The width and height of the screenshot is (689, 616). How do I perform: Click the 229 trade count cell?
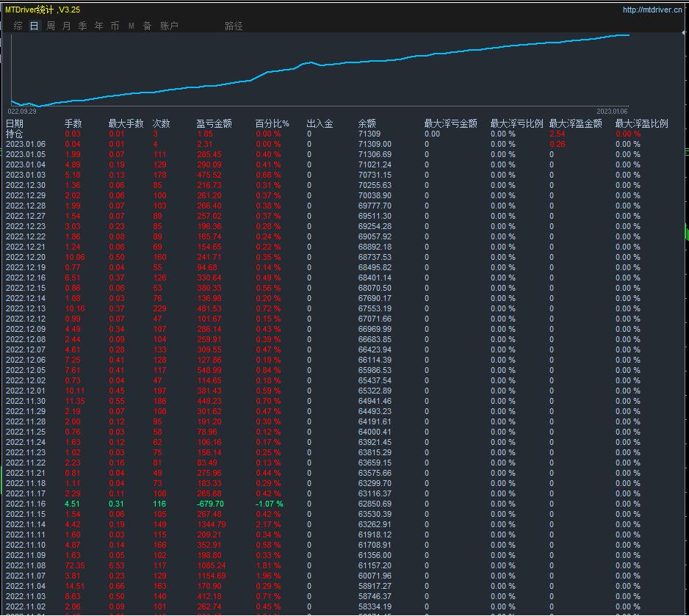(159, 308)
